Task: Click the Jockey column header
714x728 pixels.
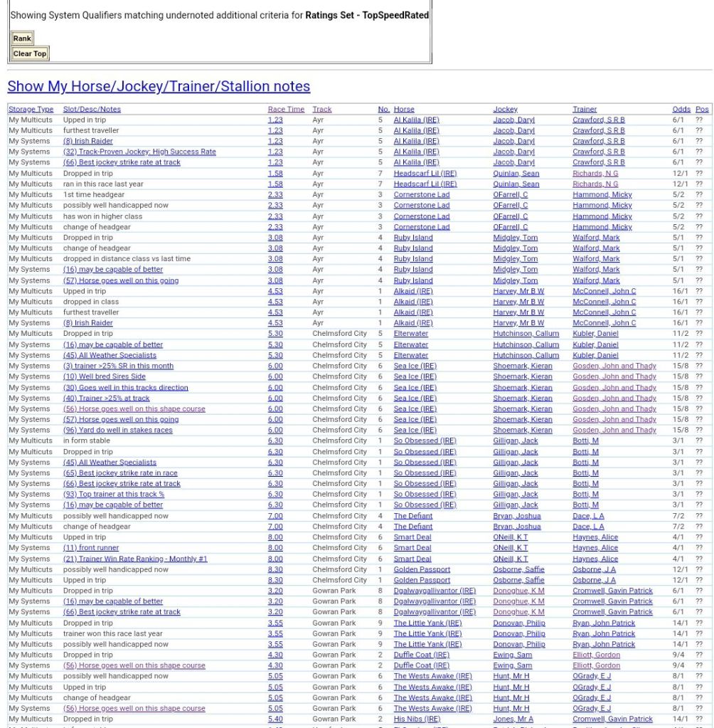Action: pyautogui.click(x=505, y=109)
